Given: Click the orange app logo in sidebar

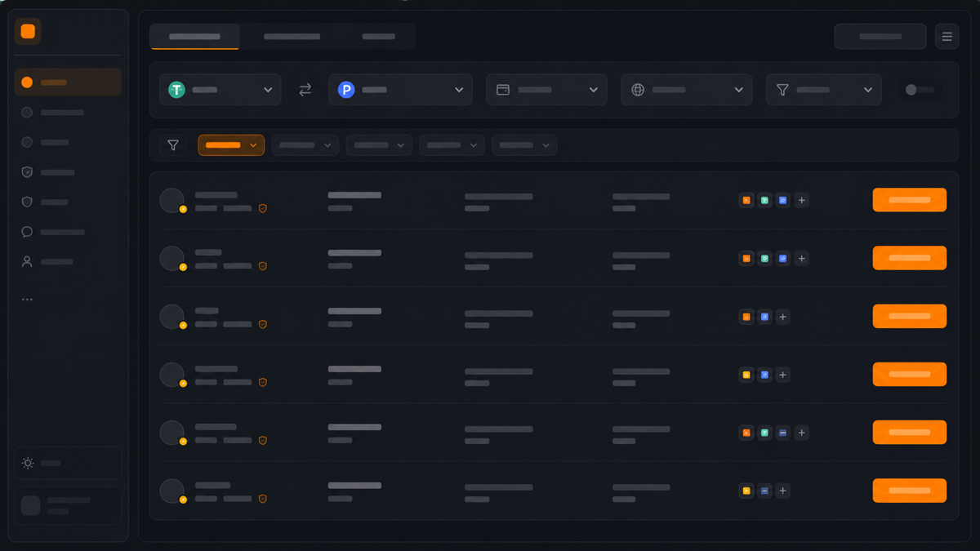Looking at the screenshot, I should [x=28, y=31].
